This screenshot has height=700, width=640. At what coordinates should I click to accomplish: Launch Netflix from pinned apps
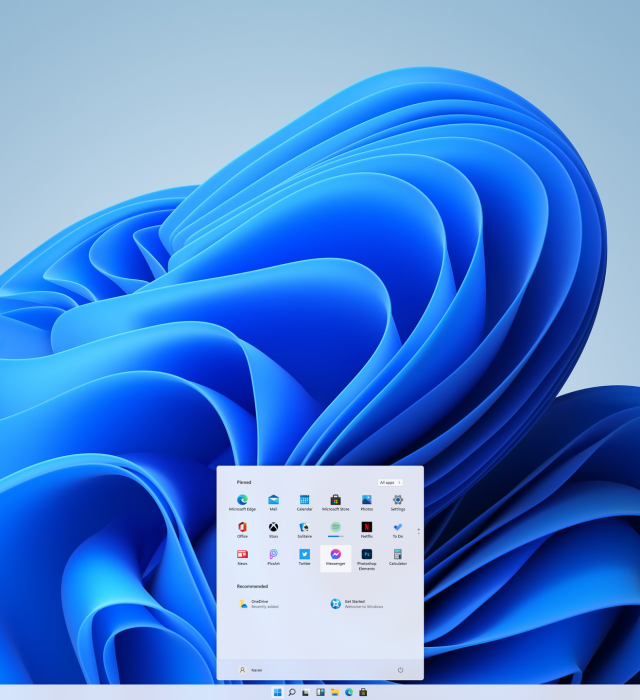(367, 527)
